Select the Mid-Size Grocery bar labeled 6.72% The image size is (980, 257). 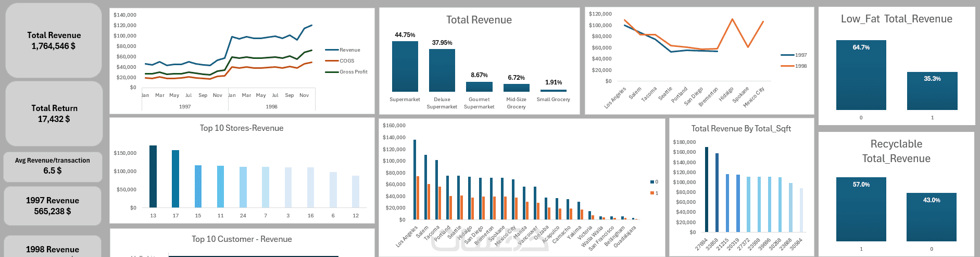517,88
